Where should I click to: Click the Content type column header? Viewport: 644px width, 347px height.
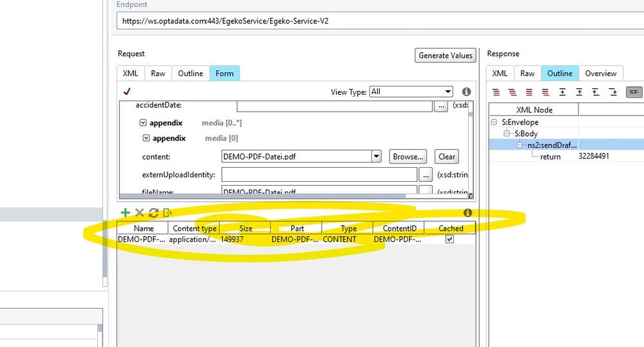[194, 228]
